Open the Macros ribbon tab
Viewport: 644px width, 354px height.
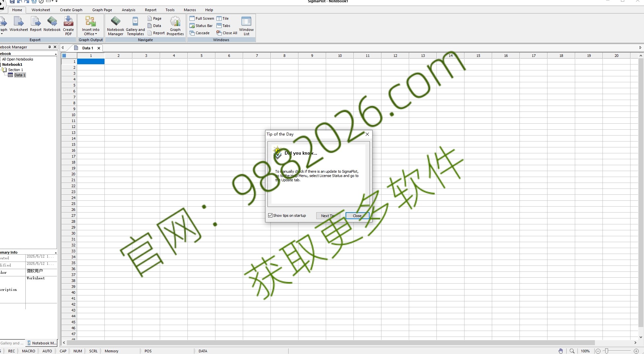190,10
